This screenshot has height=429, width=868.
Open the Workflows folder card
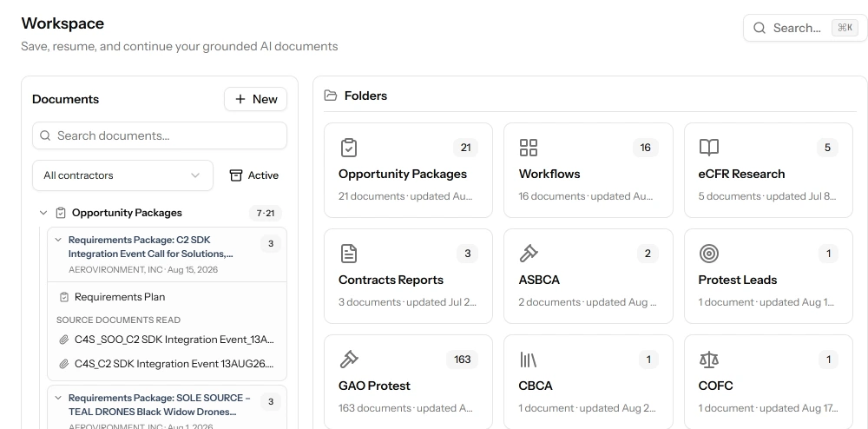589,170
